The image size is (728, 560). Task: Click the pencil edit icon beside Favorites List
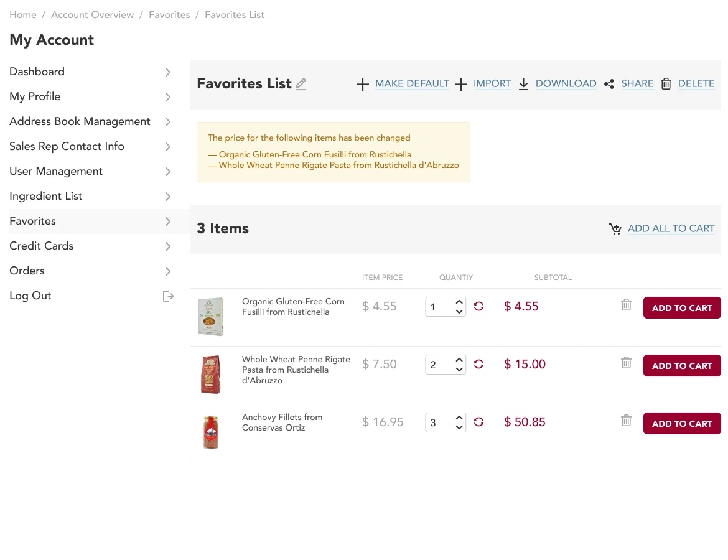click(x=301, y=84)
